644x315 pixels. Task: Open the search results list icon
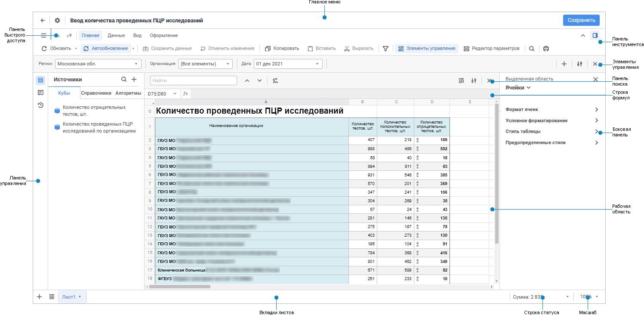(x=461, y=80)
